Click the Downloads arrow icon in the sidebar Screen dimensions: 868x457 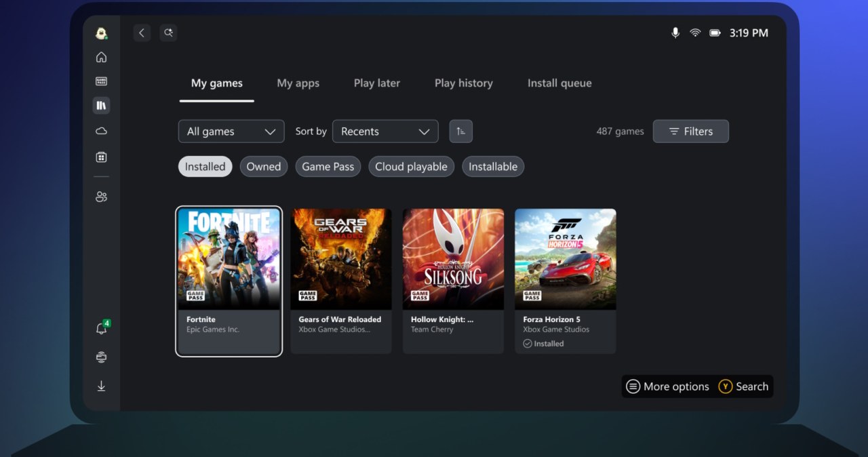click(x=101, y=385)
